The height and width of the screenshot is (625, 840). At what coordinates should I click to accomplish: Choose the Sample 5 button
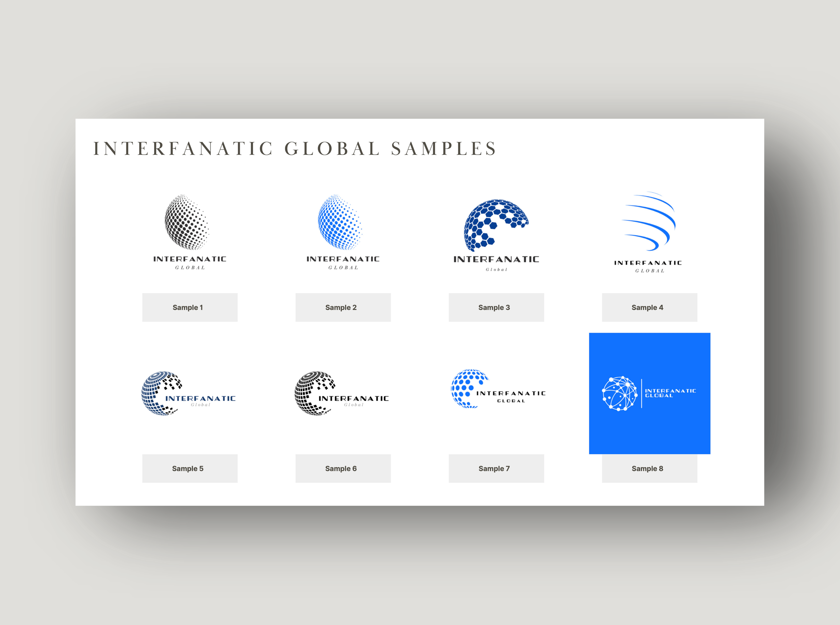click(x=190, y=468)
